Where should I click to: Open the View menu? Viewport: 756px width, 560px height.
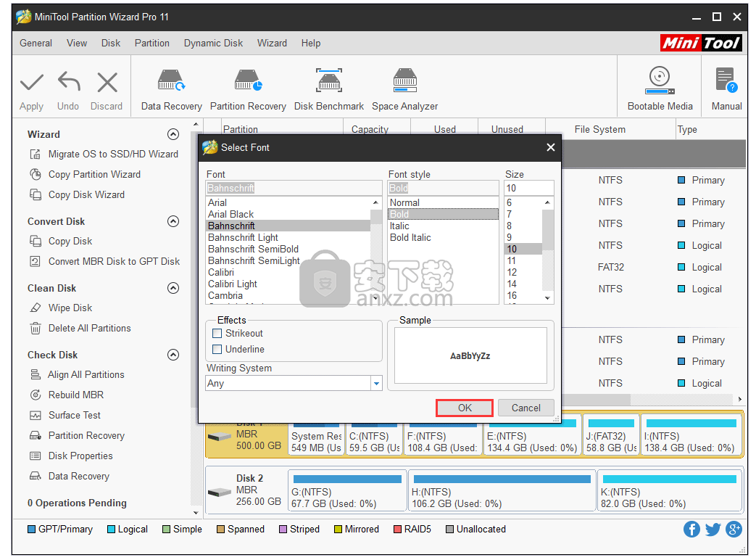77,43
